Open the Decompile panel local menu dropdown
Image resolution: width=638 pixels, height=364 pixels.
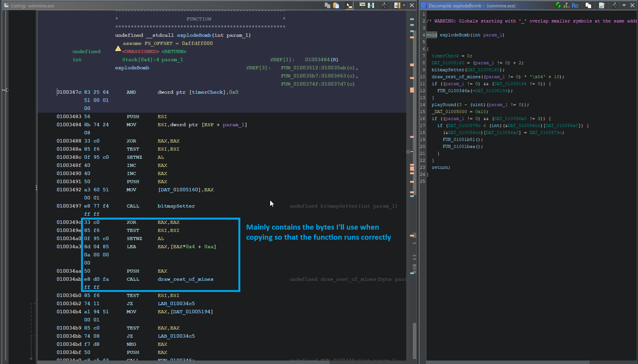click(x=624, y=5)
